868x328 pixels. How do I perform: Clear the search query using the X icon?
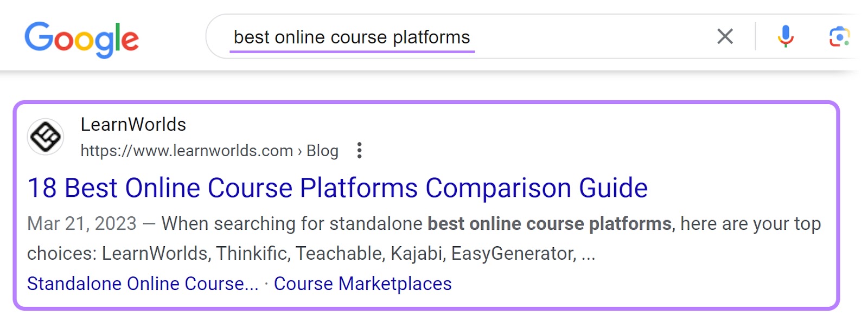725,36
